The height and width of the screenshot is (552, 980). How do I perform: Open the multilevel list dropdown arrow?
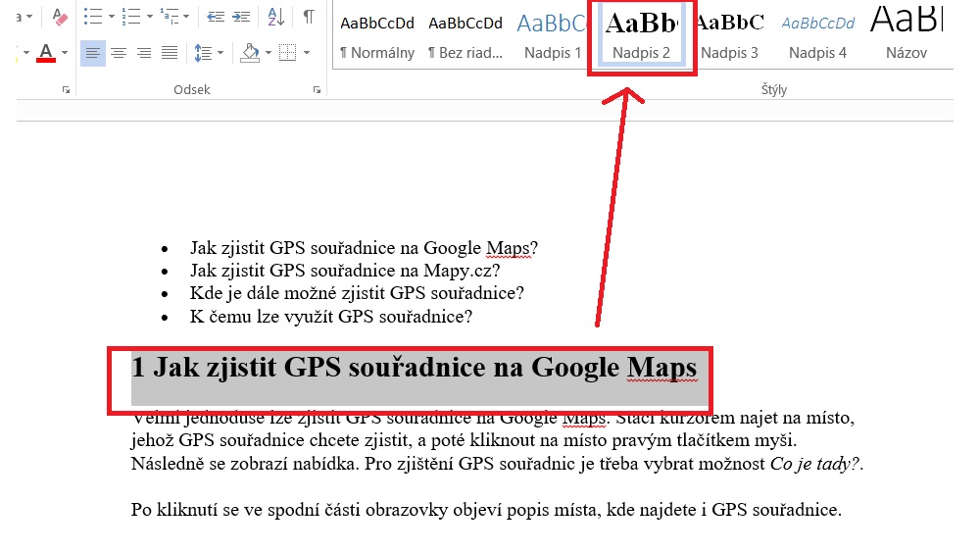click(186, 17)
